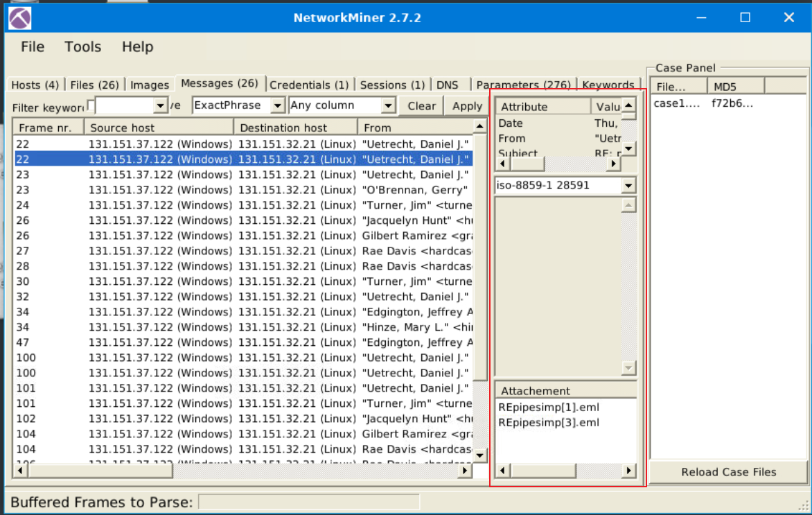Screen dimensions: 812x515
Task: Switch to the Files (26) tab
Action: [x=94, y=85]
